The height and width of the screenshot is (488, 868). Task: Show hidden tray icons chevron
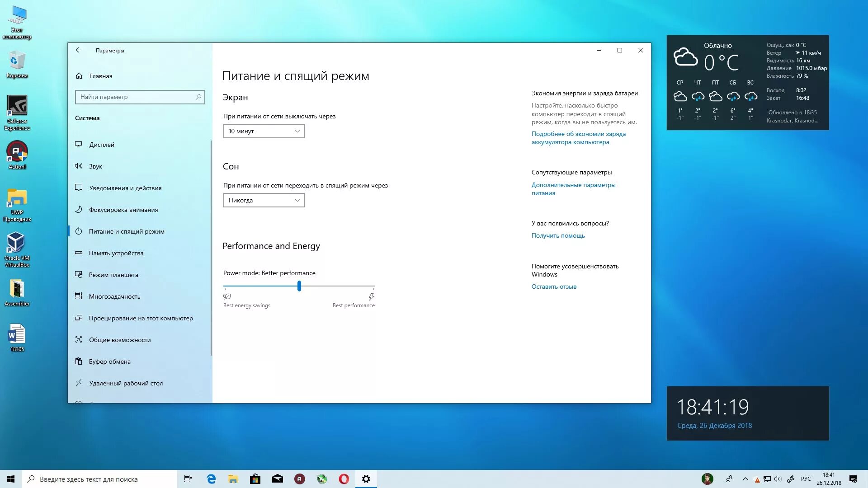(745, 479)
